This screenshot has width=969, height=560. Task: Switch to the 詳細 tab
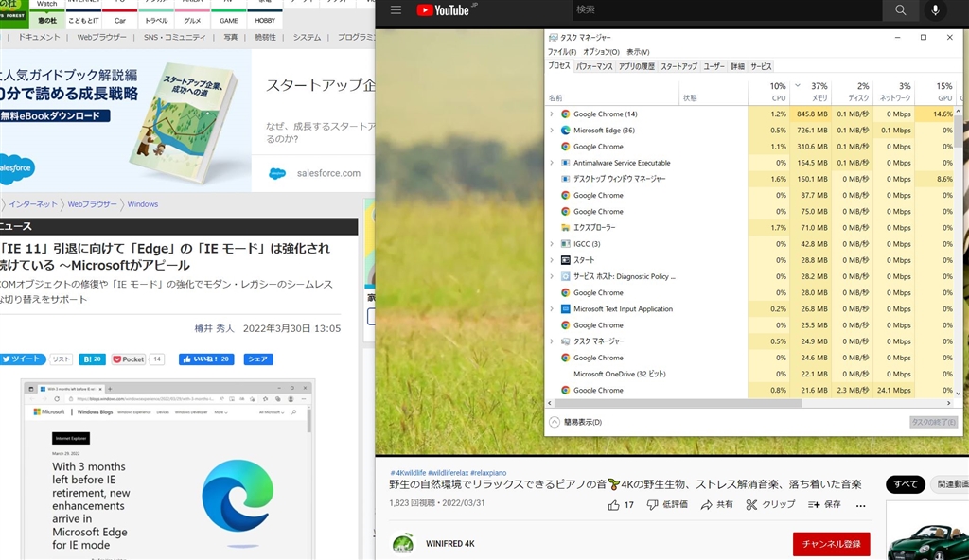pyautogui.click(x=738, y=67)
